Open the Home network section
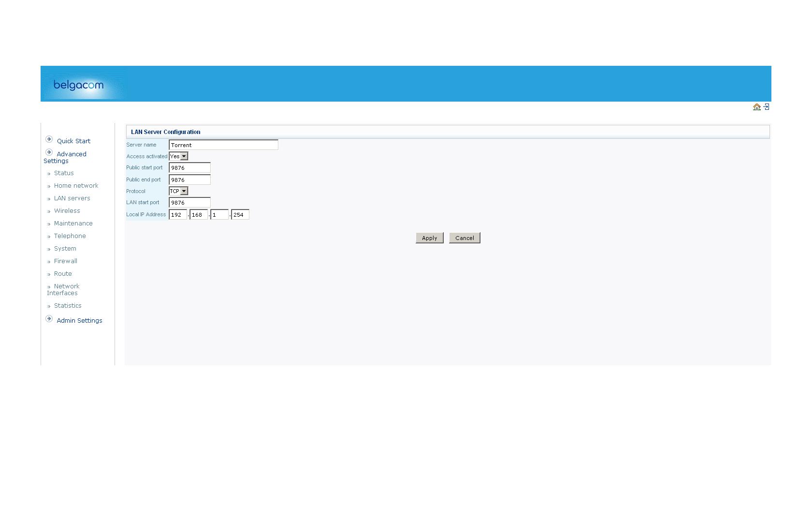The height and width of the screenshot is (508, 812). [76, 186]
